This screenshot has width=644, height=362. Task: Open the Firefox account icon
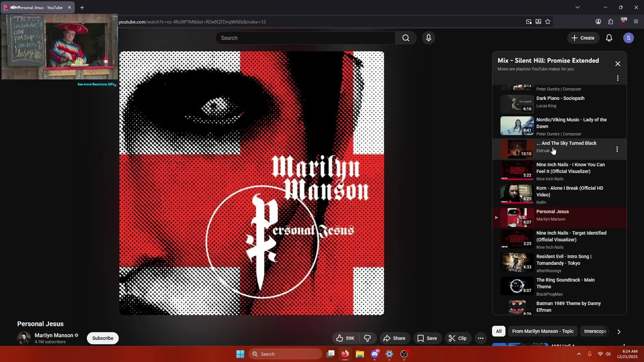[x=598, y=22]
